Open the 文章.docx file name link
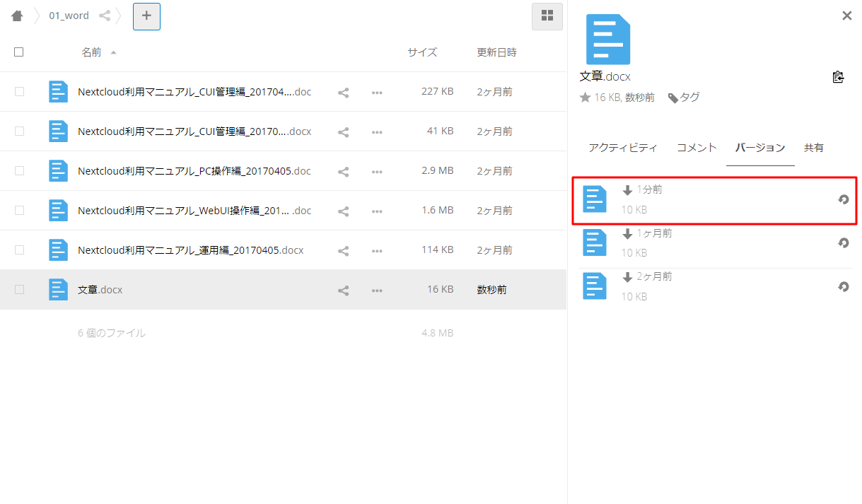This screenshot has width=862, height=504. point(100,290)
